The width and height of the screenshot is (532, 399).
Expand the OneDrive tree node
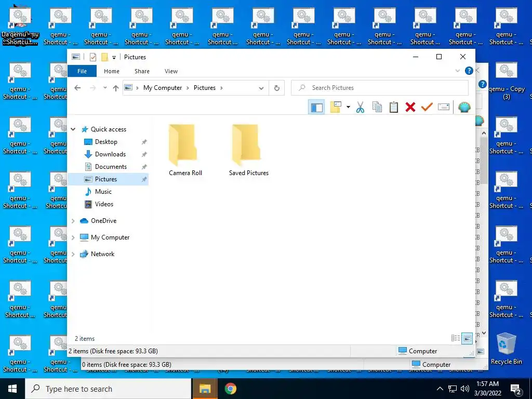pos(73,221)
